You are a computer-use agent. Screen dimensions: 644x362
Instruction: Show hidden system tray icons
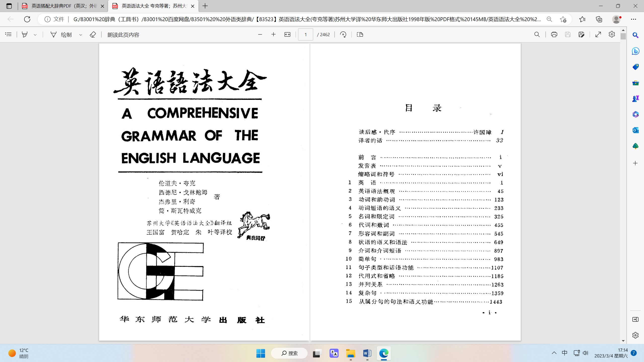tap(554, 353)
